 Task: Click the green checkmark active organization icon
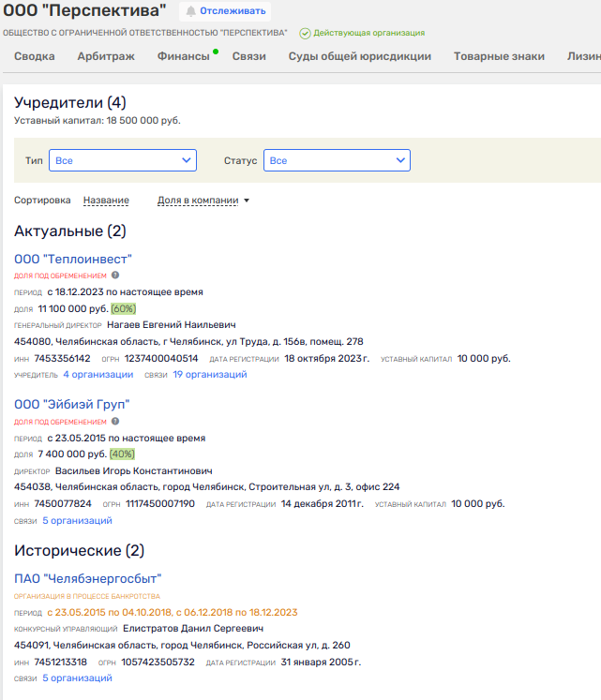(305, 34)
